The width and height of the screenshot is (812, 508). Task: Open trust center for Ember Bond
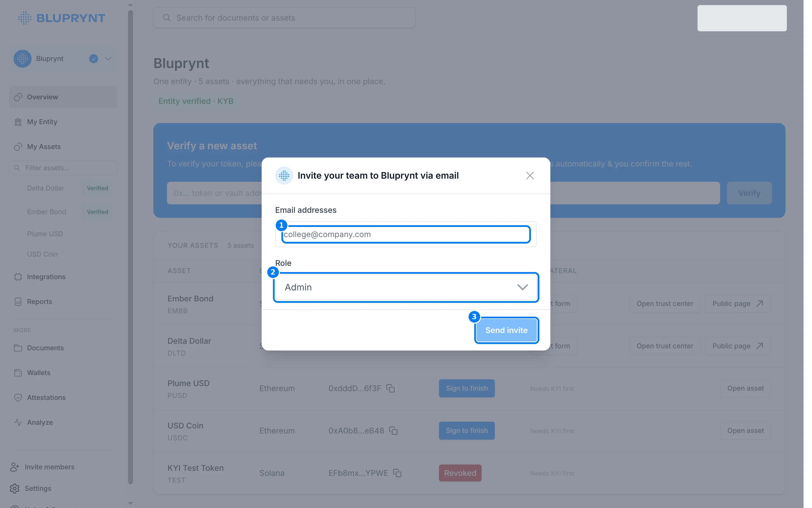point(664,303)
